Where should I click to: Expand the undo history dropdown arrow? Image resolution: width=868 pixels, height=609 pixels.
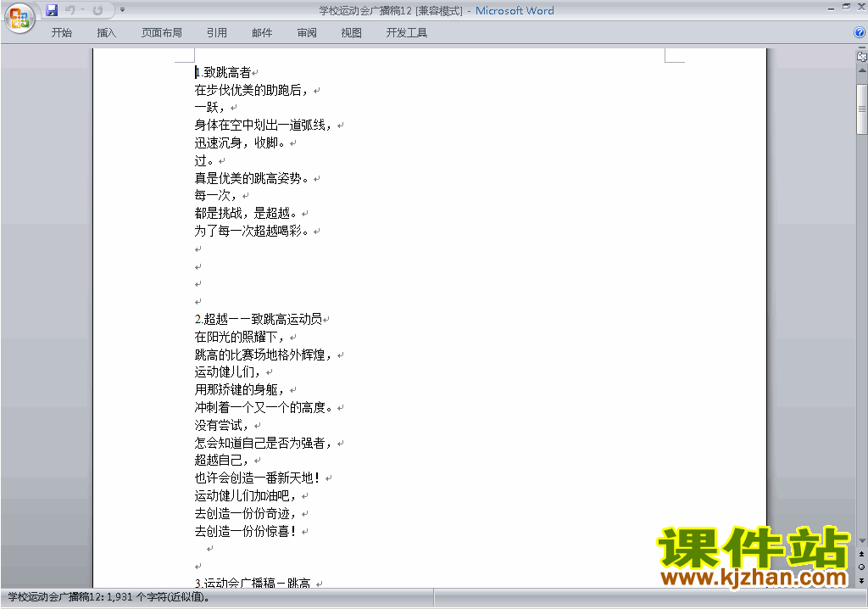(82, 10)
